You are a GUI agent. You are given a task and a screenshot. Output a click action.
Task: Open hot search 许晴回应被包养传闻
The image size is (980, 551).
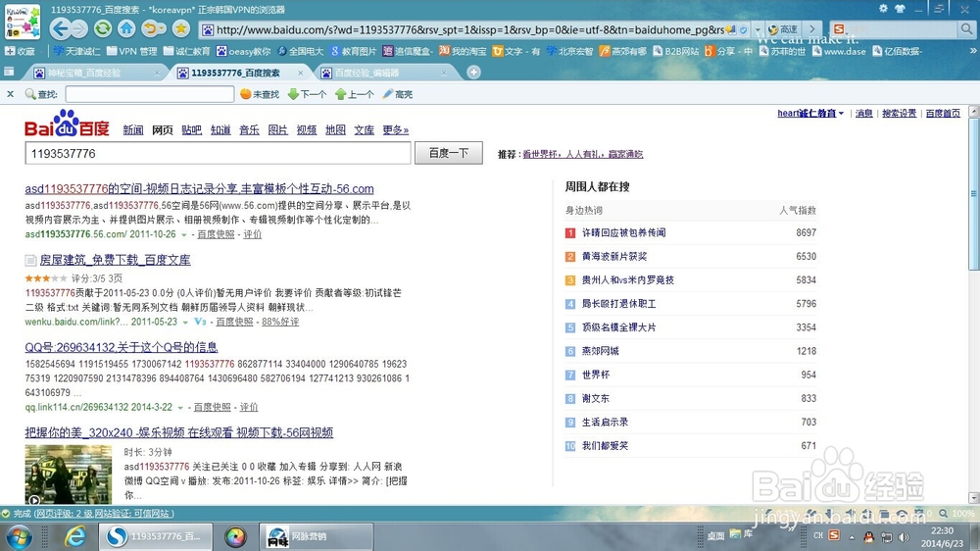(x=623, y=232)
